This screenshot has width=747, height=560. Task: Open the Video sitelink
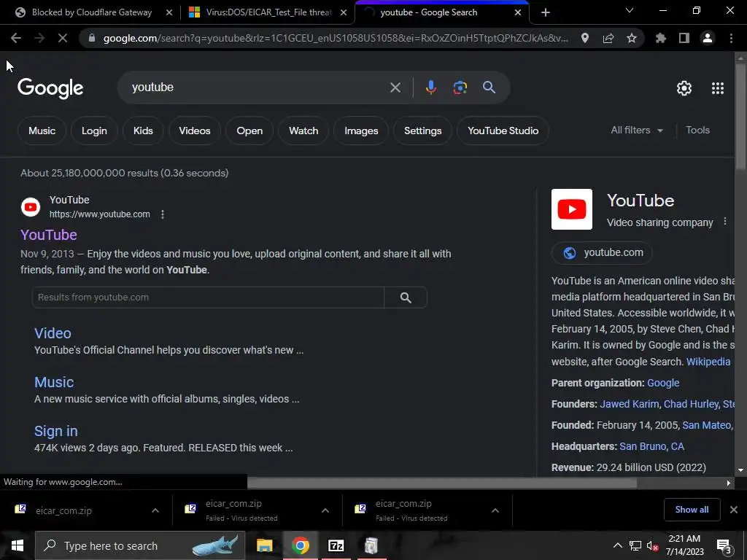click(53, 333)
